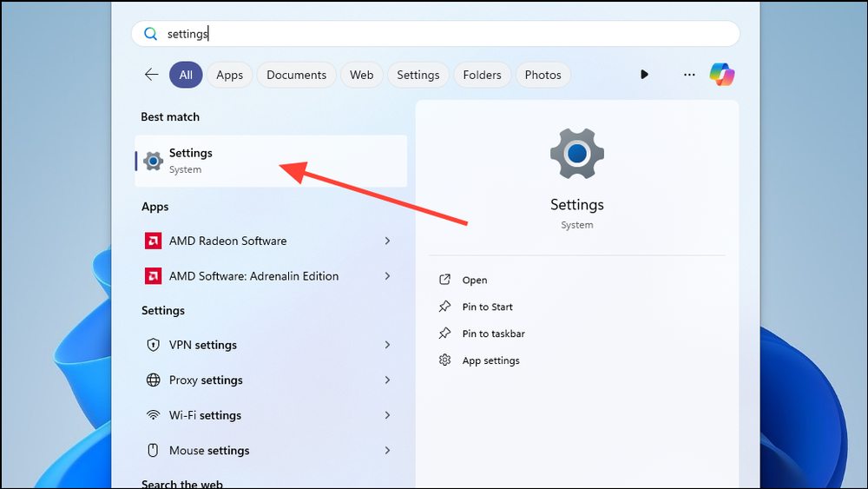Expand the Proxy settings chevron
The image size is (868, 489).
387,380
